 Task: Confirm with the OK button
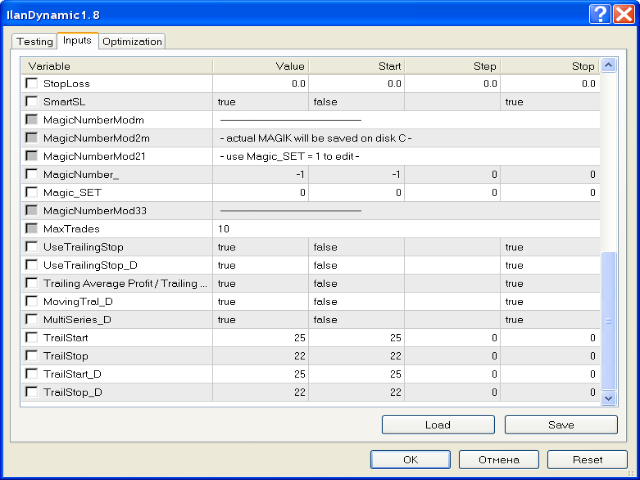pyautogui.click(x=410, y=460)
